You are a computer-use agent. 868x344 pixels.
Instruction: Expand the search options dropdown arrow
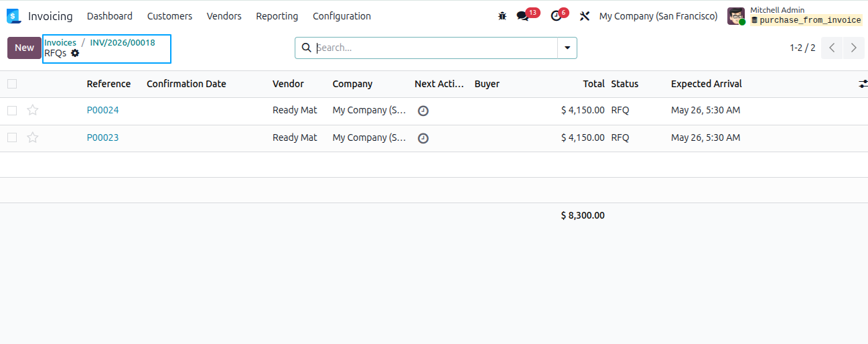coord(567,48)
